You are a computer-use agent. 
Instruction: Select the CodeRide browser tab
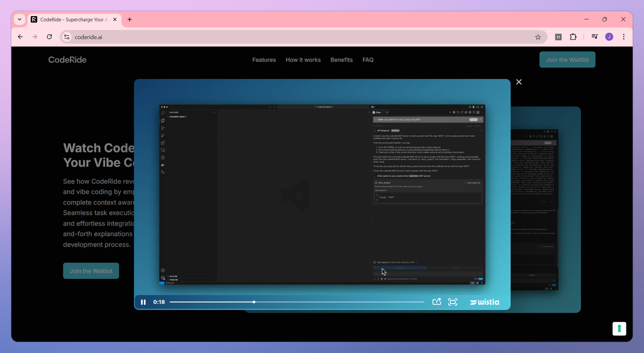pyautogui.click(x=75, y=19)
